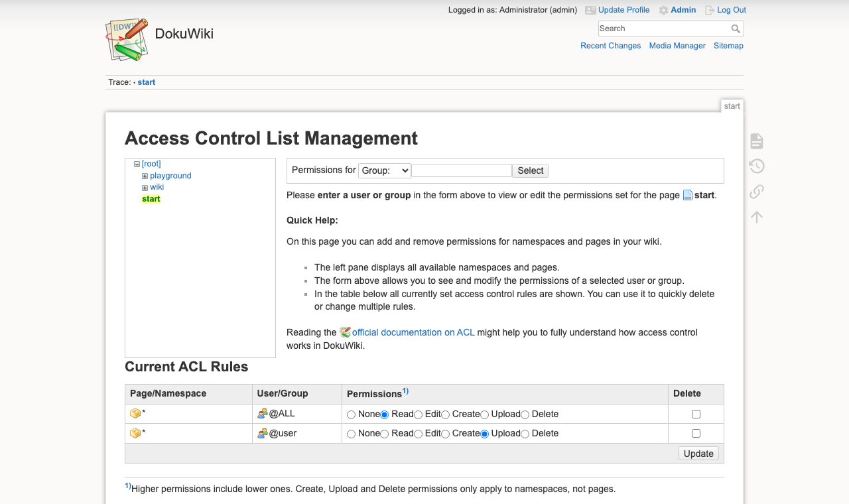Select the start page in tree
Viewport: 849px width, 504px height.
(x=151, y=199)
